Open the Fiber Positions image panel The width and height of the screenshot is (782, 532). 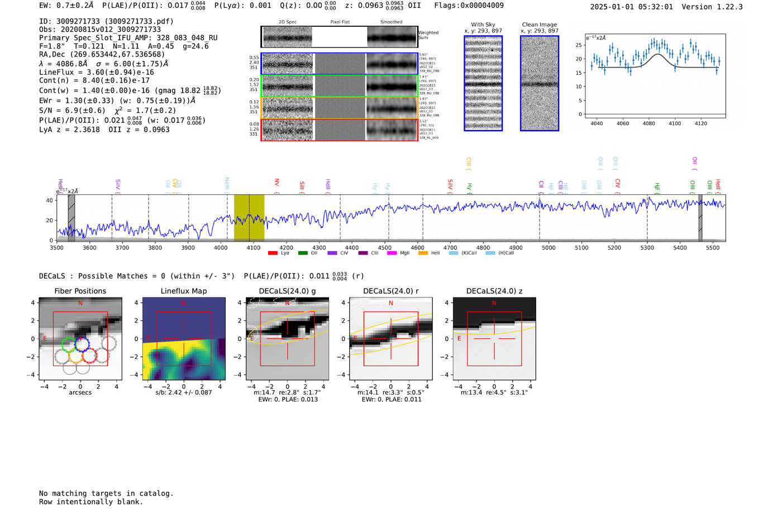coord(80,339)
